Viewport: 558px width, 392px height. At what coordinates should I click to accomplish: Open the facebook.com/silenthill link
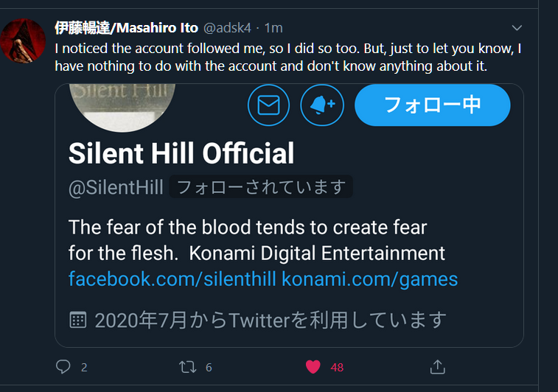[x=172, y=279]
